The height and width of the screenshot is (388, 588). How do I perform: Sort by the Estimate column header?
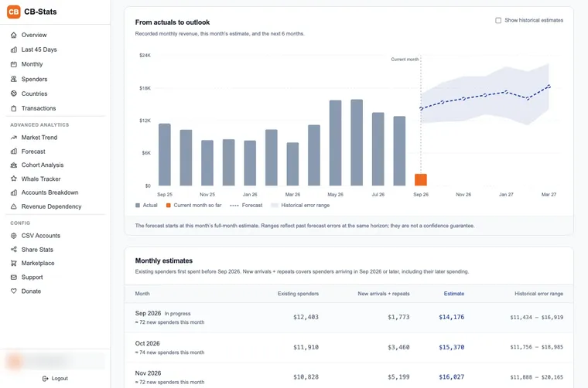click(x=454, y=294)
